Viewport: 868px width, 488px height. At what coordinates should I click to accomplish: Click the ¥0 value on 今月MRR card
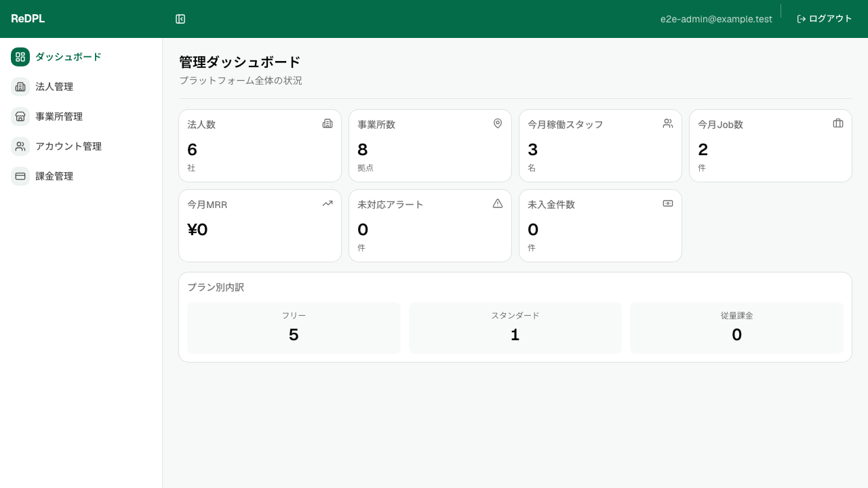point(197,230)
